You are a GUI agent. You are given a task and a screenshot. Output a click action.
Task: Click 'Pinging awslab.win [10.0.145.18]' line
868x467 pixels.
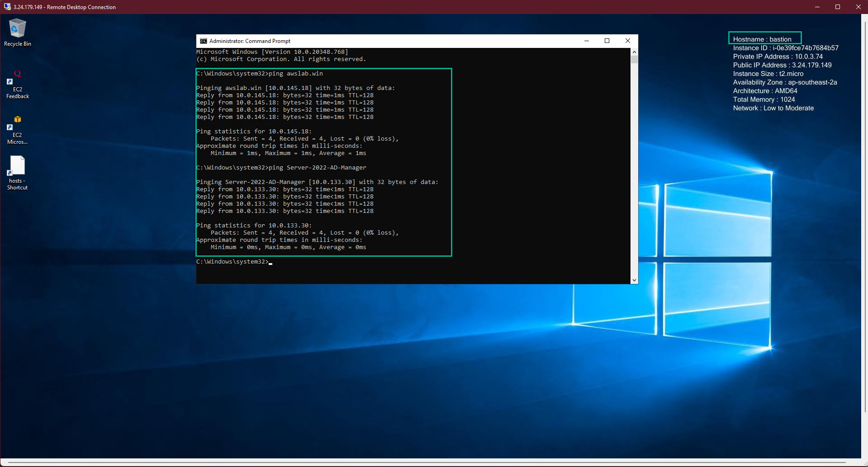click(296, 88)
